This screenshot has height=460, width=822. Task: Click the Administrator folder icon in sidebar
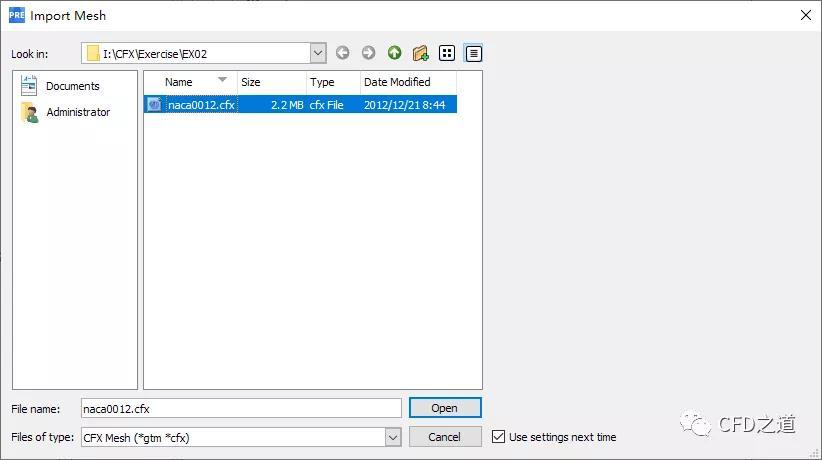30,112
